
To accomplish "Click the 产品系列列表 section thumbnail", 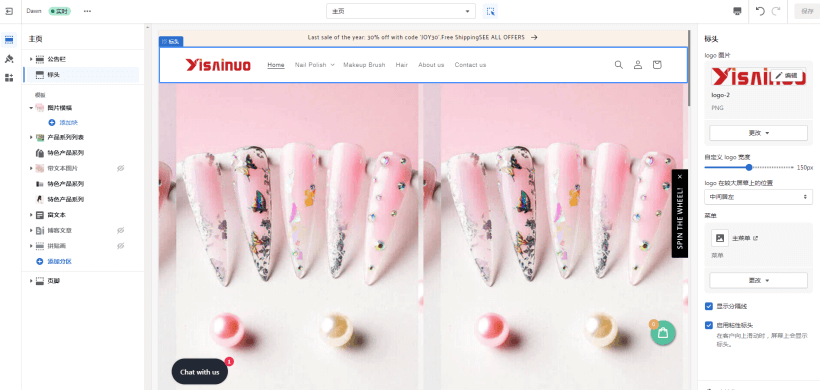I will tap(40, 137).
